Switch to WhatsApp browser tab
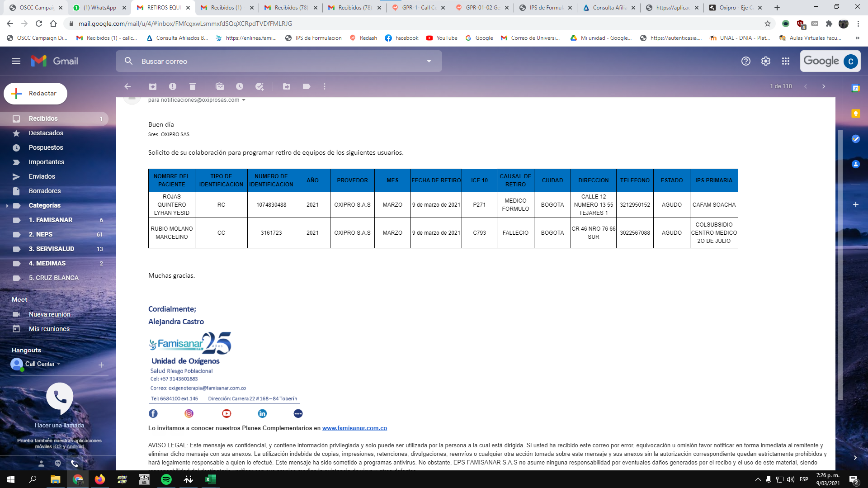868x488 pixels. pyautogui.click(x=99, y=8)
